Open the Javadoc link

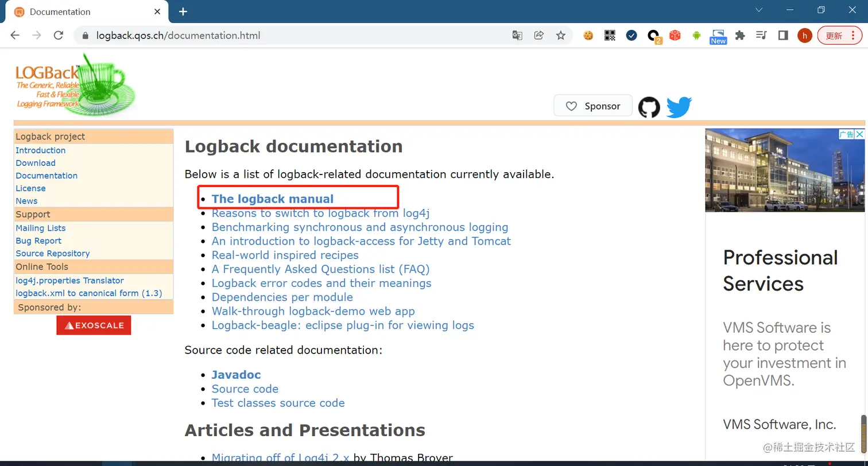pyautogui.click(x=237, y=375)
